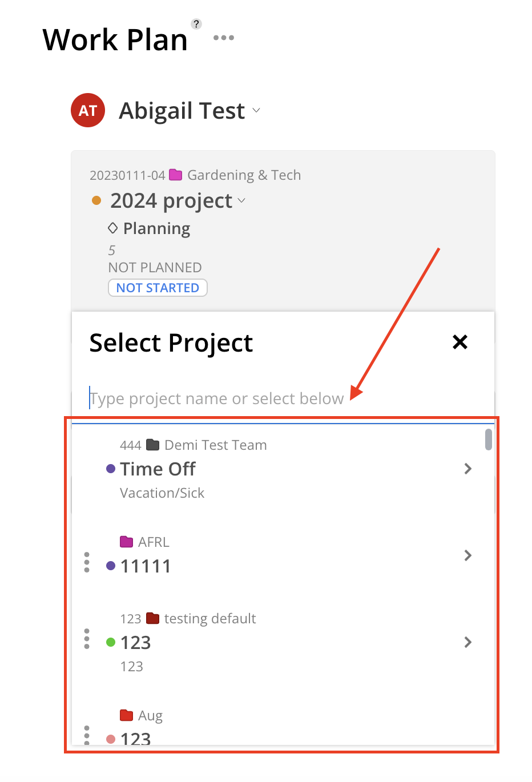This screenshot has width=532, height=782.
Task: Open the Work Plan three-dot menu
Action: (x=224, y=38)
